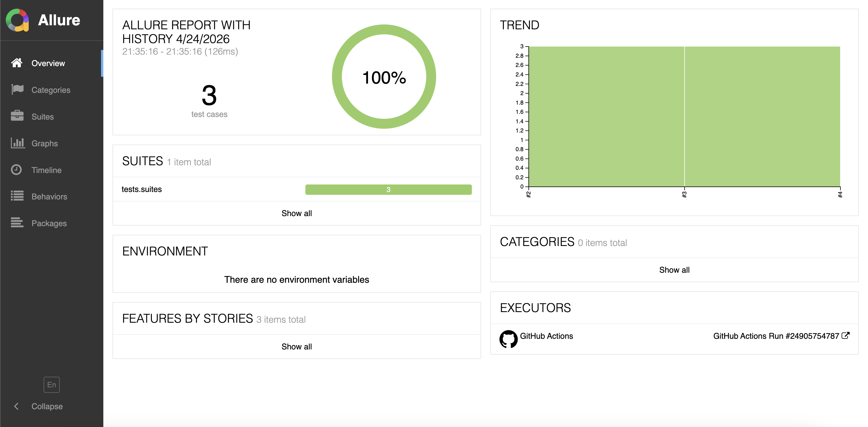Open the En language selector

tap(52, 385)
